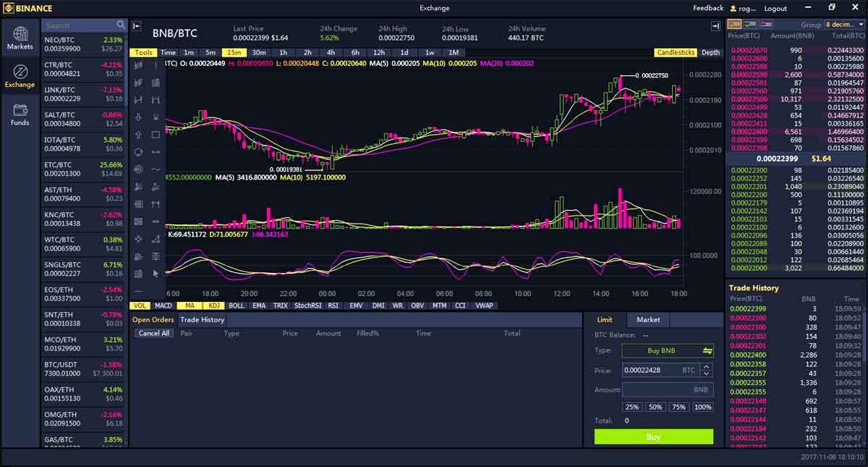Click the search magnifier icon

point(121,25)
